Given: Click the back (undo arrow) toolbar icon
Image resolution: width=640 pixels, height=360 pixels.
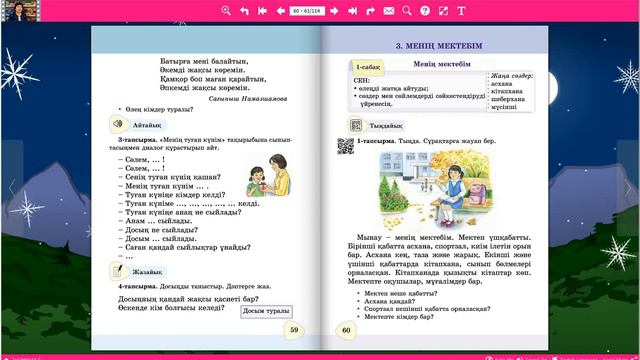Looking at the screenshot, I should (x=244, y=11).
